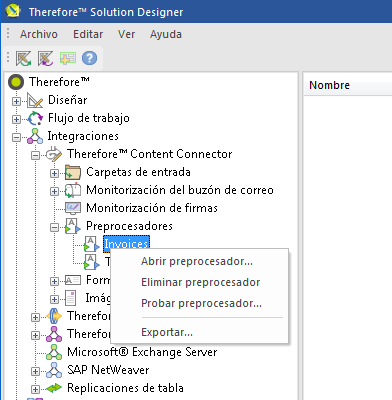The image size is (392, 400).
Task: Click the Diseñar ruler icon
Action: [35, 100]
